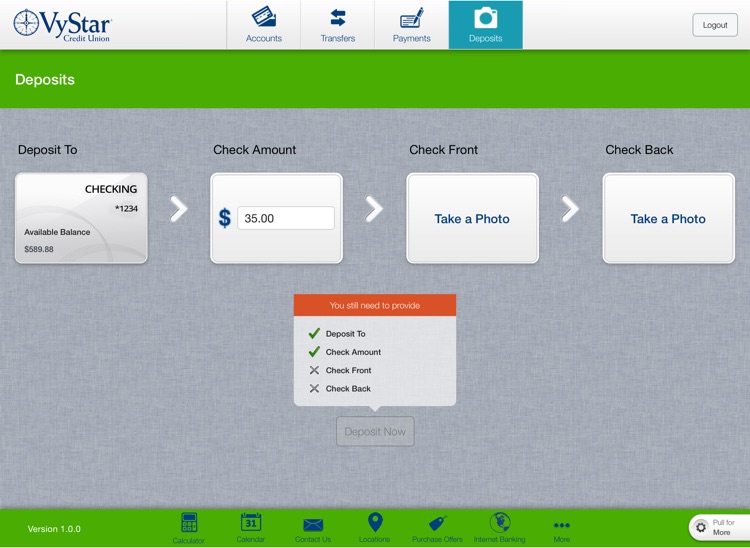Click the VyStar Credit Union logo
Screen dimensions: 750x548
pos(62,25)
